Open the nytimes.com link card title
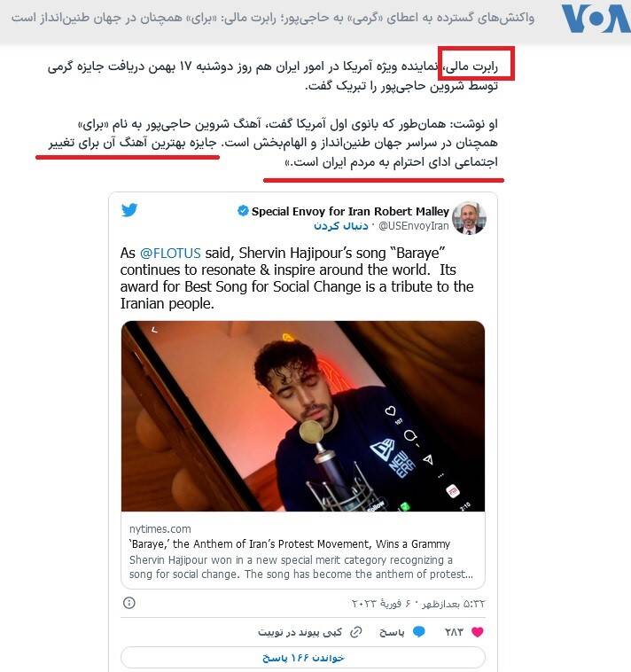This screenshot has height=672, width=631. point(290,543)
